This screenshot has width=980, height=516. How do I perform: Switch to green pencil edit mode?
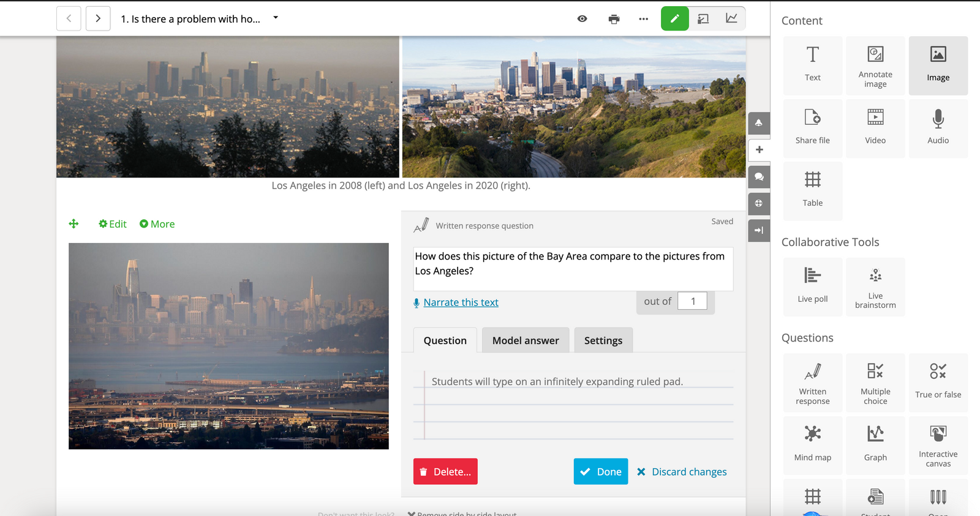[x=674, y=19]
